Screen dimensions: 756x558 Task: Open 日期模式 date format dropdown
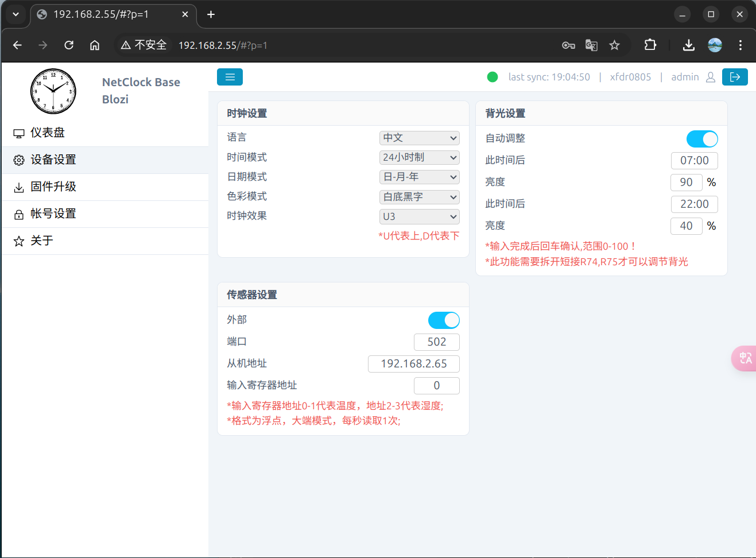(x=420, y=177)
